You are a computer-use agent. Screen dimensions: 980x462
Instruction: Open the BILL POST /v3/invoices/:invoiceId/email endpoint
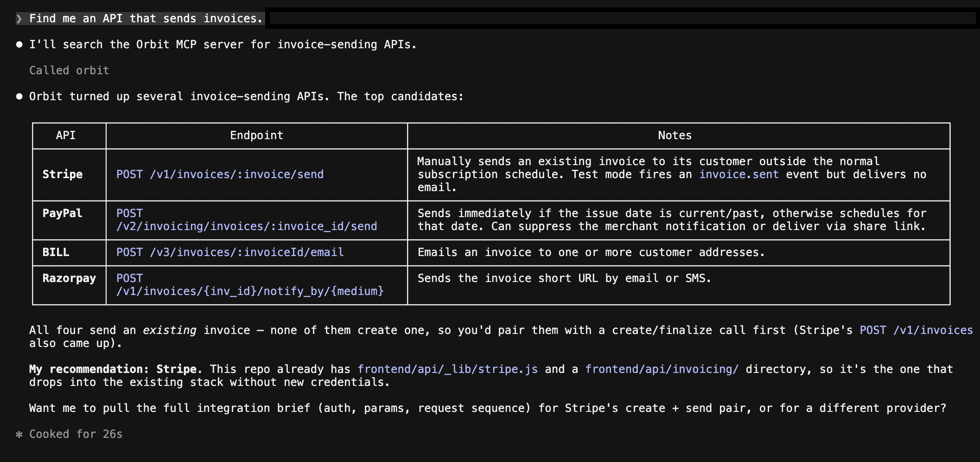click(x=230, y=252)
